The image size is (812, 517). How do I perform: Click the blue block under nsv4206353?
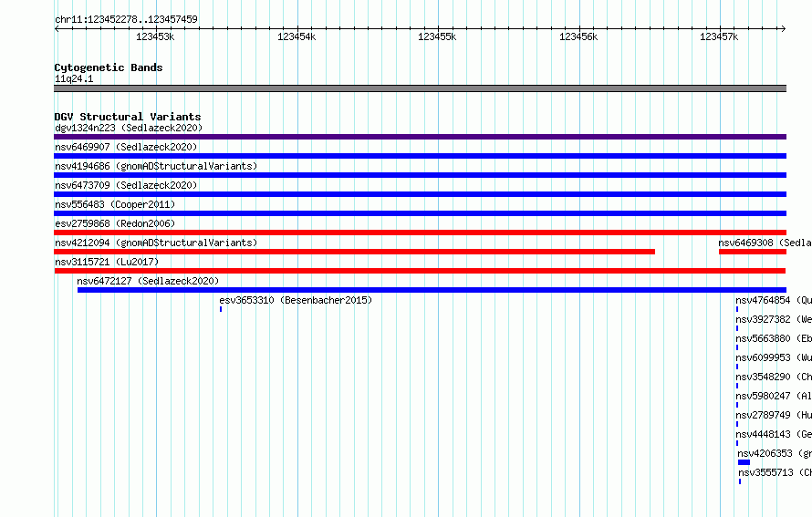(744, 462)
